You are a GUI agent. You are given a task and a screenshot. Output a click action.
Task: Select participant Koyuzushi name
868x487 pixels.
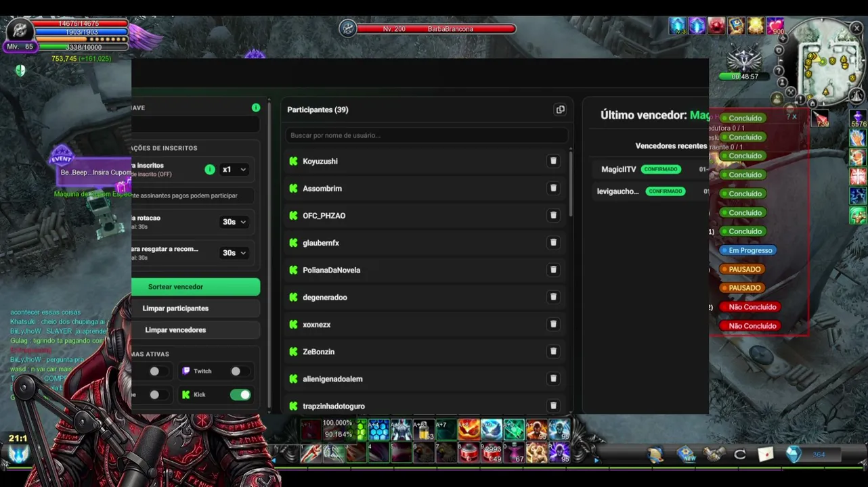tap(320, 162)
